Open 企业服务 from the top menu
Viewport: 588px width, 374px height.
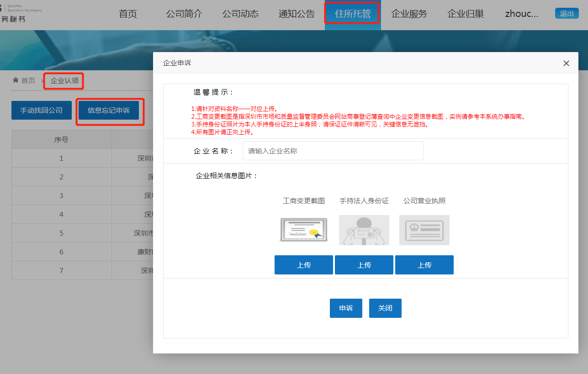(x=409, y=14)
